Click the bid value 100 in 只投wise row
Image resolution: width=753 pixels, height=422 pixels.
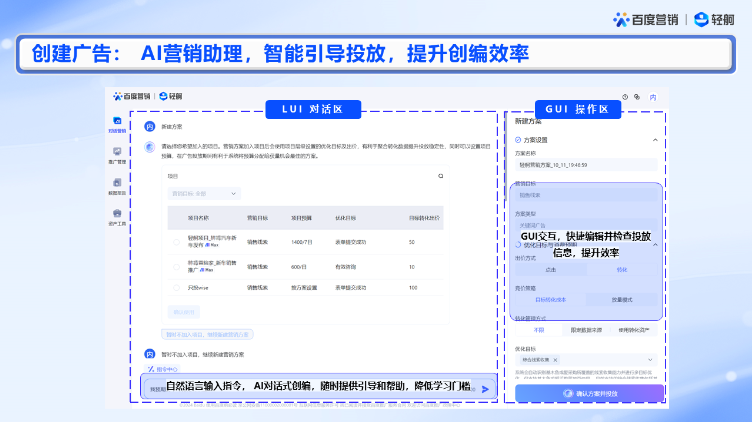[413, 288]
